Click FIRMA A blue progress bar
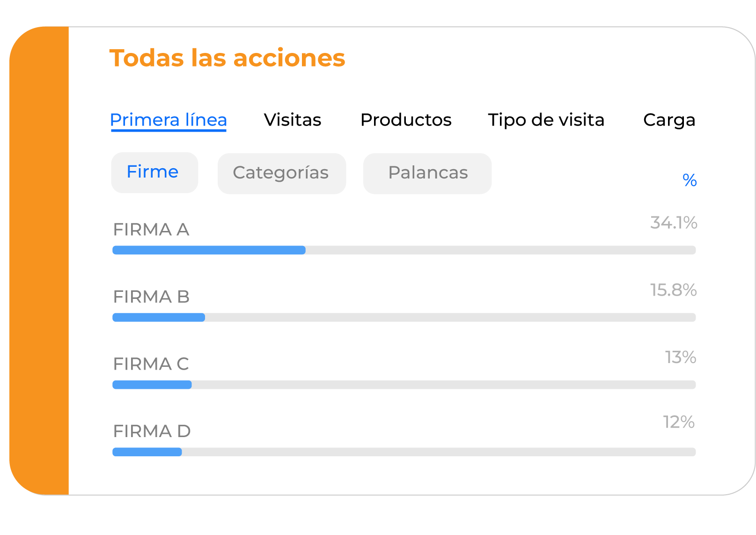Viewport: 756px width, 535px height. coord(209,250)
